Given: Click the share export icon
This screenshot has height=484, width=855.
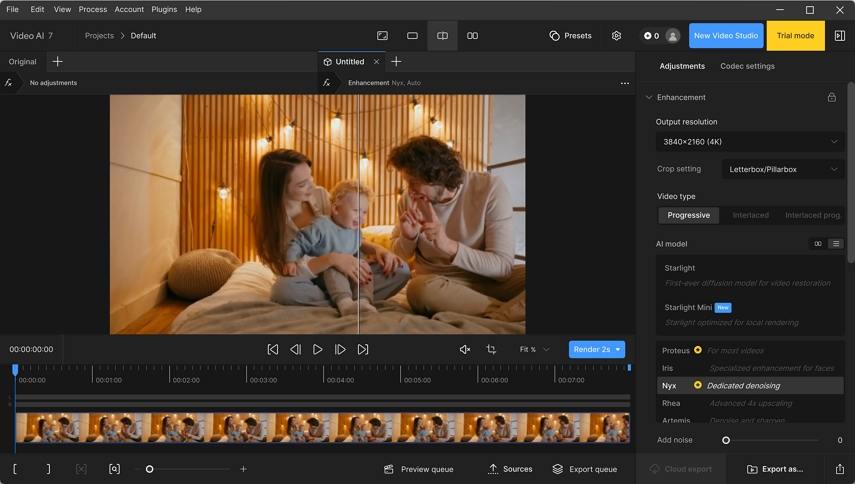Looking at the screenshot, I should (x=840, y=469).
